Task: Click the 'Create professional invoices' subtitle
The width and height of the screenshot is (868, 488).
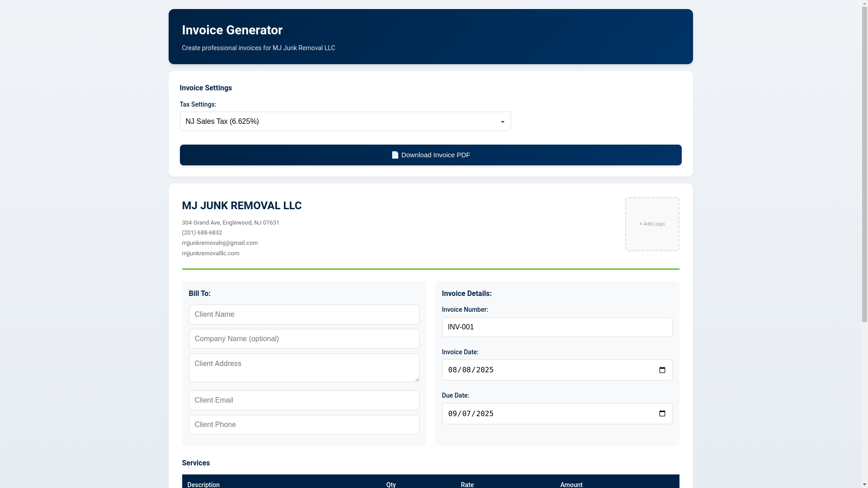Action: pos(258,48)
